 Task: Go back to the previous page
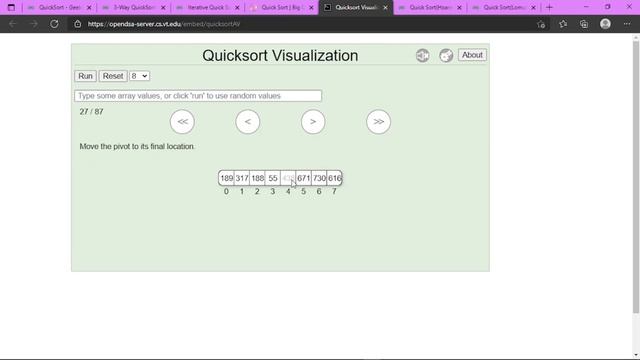13,24
